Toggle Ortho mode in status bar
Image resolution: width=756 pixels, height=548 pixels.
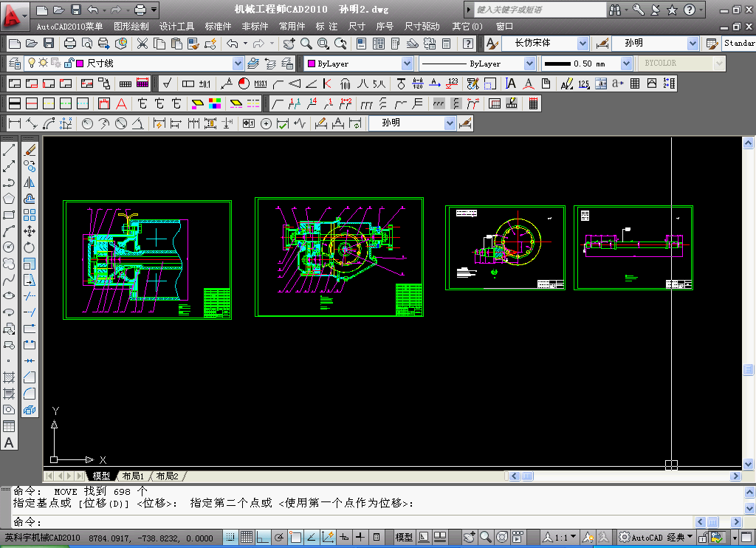click(x=263, y=538)
